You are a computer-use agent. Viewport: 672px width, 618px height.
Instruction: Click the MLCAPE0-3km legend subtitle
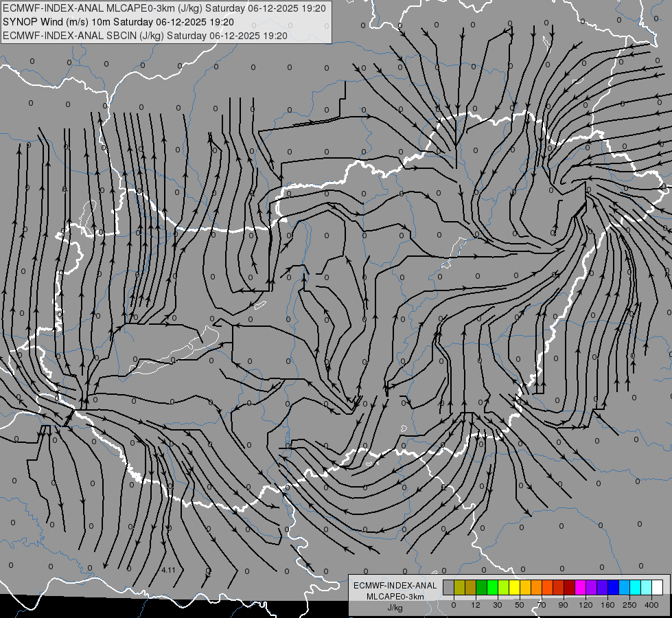click(395, 597)
